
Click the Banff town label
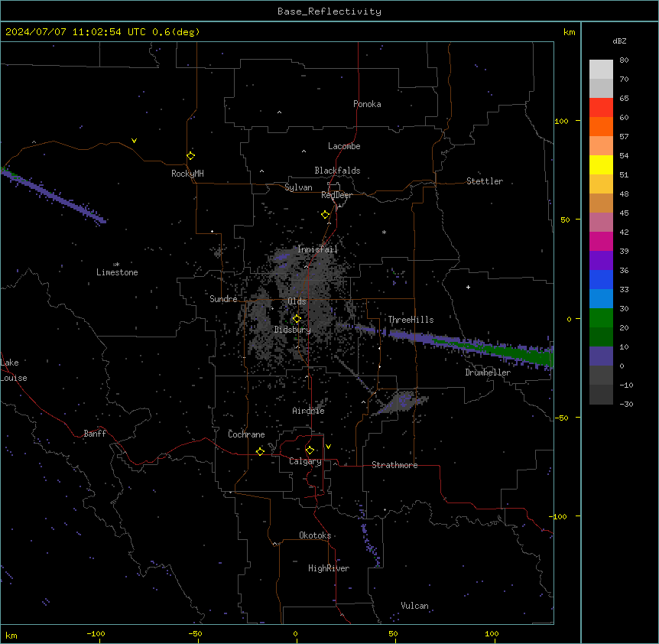coord(95,434)
